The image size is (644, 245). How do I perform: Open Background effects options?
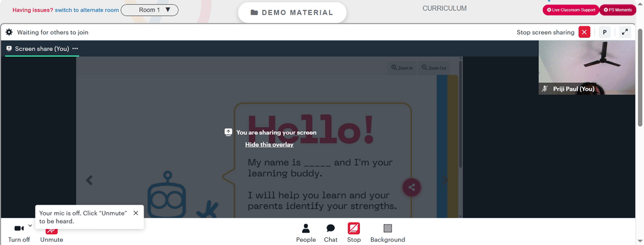[388, 233]
